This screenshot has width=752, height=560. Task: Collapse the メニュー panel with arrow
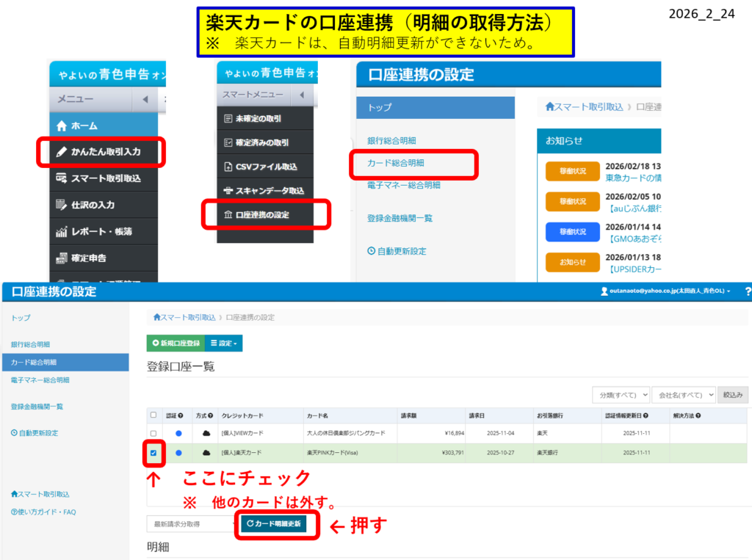coord(144,99)
